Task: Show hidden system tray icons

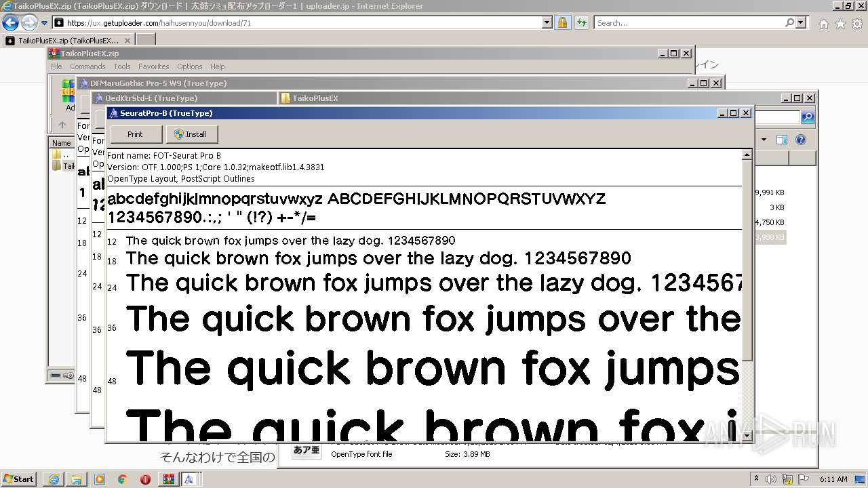Action: click(x=756, y=479)
